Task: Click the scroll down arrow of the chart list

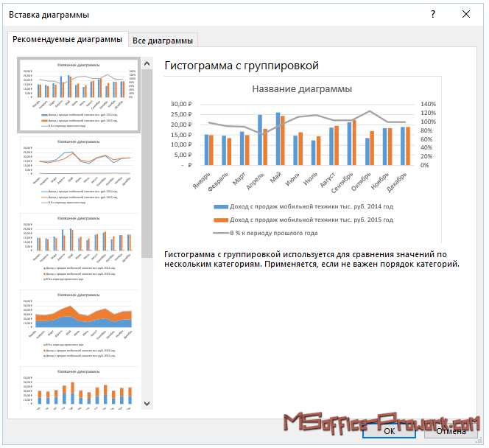Action: tap(147, 403)
